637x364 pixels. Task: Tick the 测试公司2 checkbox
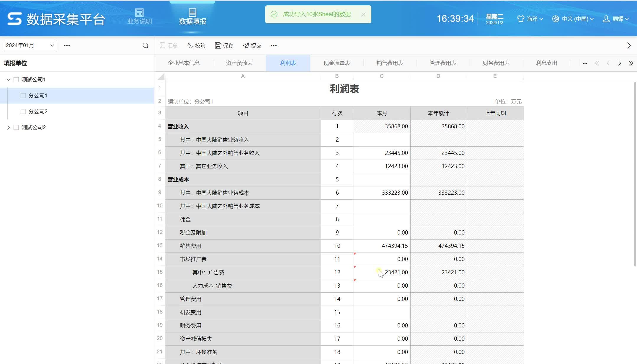16,127
